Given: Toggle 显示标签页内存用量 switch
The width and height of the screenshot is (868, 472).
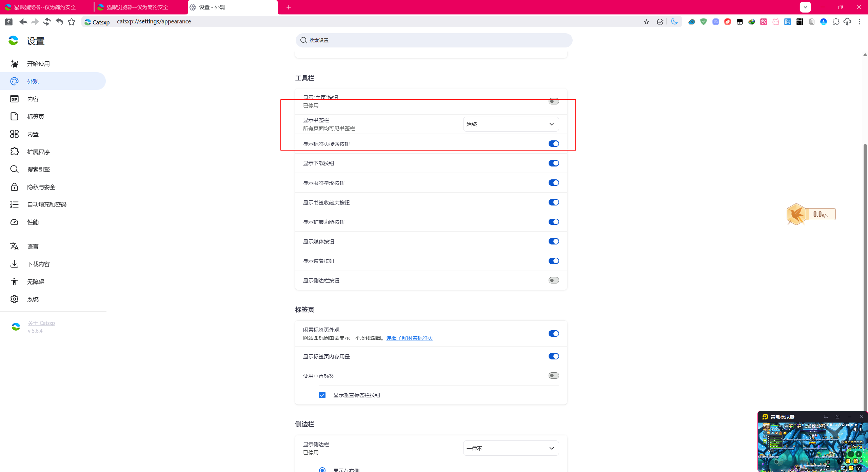Looking at the screenshot, I should [x=553, y=356].
